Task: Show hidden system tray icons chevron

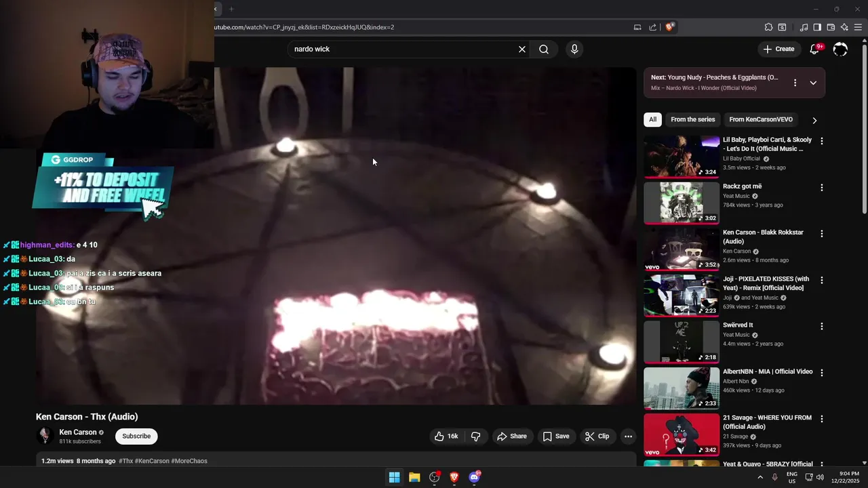Action: pyautogui.click(x=760, y=477)
